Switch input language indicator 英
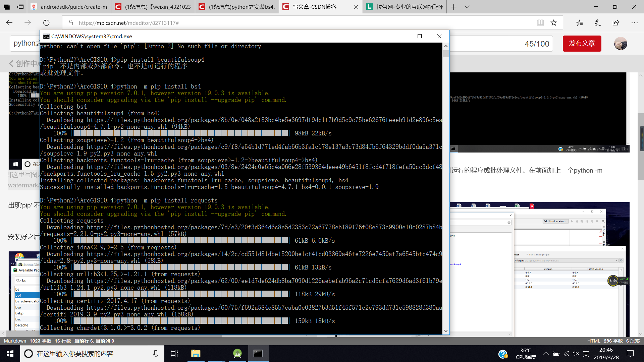The width and height of the screenshot is (644, 362). pos(586,354)
